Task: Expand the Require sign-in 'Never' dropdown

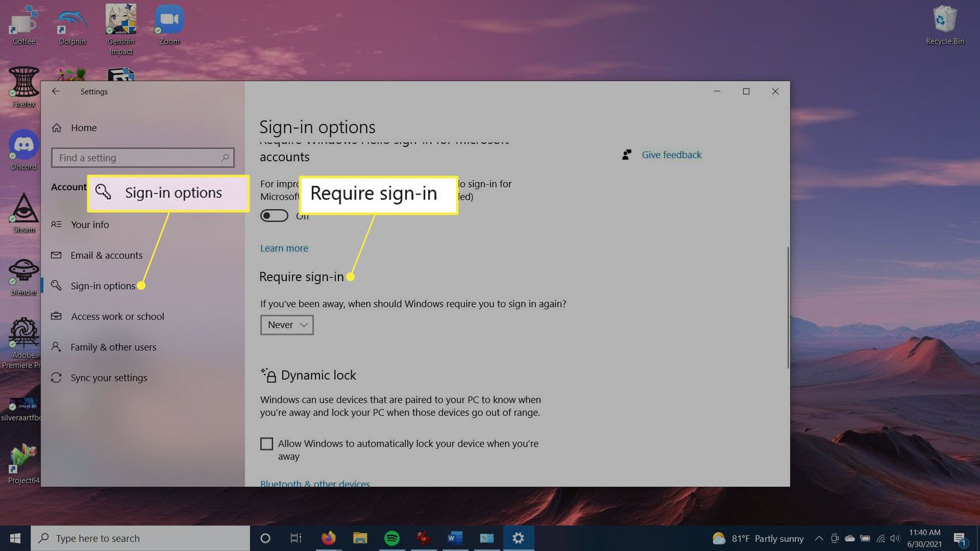Action: tap(287, 325)
